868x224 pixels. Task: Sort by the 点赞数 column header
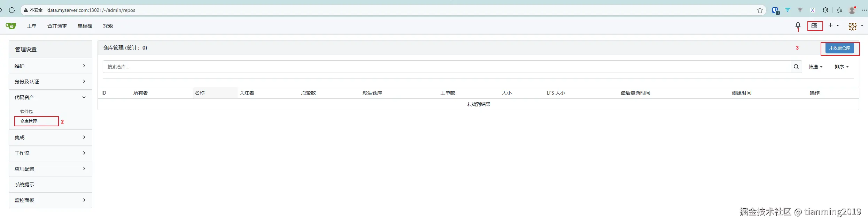coord(309,93)
